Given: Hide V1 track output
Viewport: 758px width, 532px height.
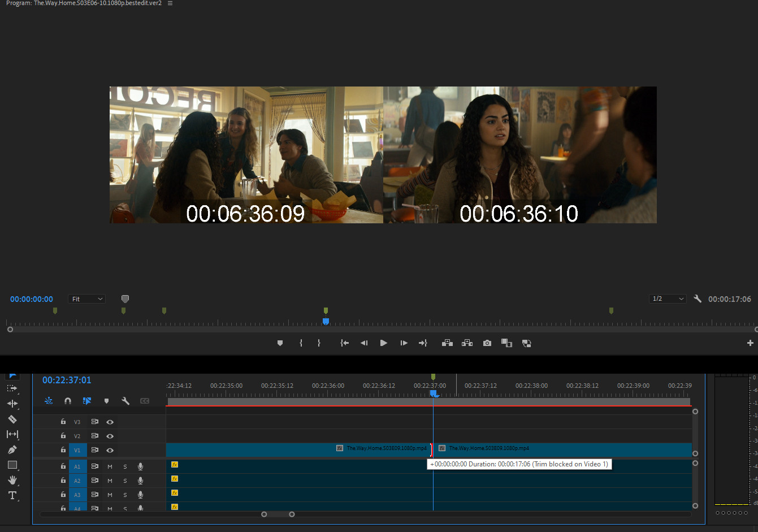Looking at the screenshot, I should 110,450.
